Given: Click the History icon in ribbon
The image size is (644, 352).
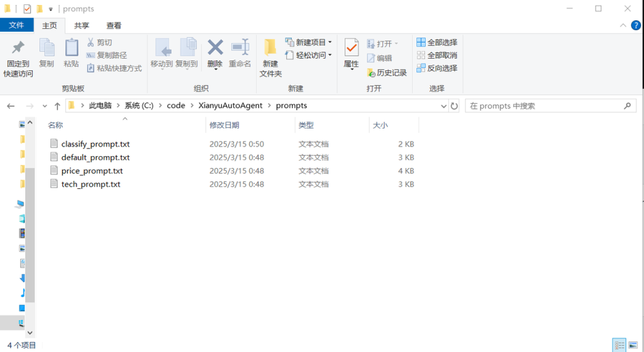Looking at the screenshot, I should click(x=372, y=73).
